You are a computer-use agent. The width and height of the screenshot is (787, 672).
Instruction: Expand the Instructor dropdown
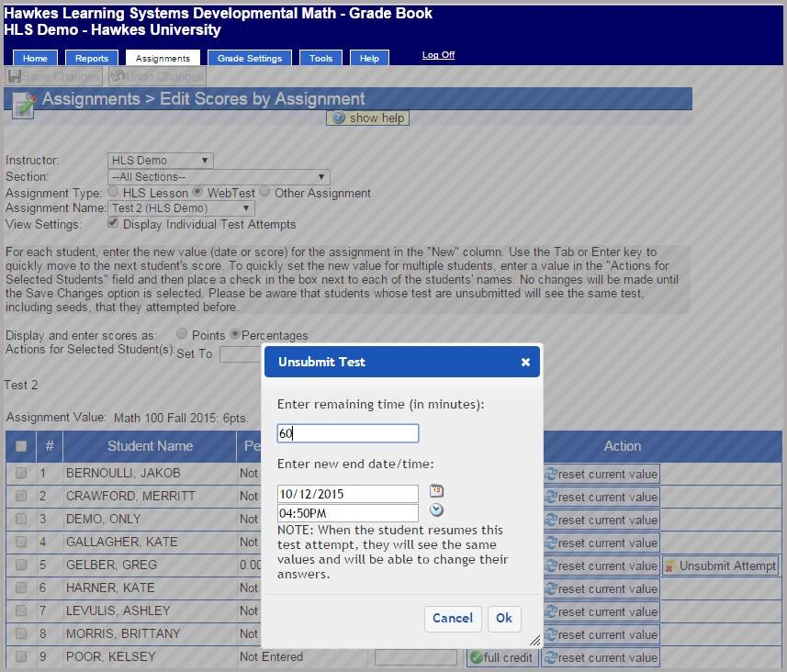(161, 161)
